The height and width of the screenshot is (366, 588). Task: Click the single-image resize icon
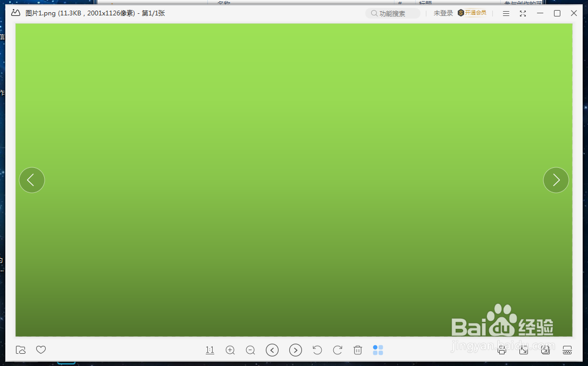point(524,350)
